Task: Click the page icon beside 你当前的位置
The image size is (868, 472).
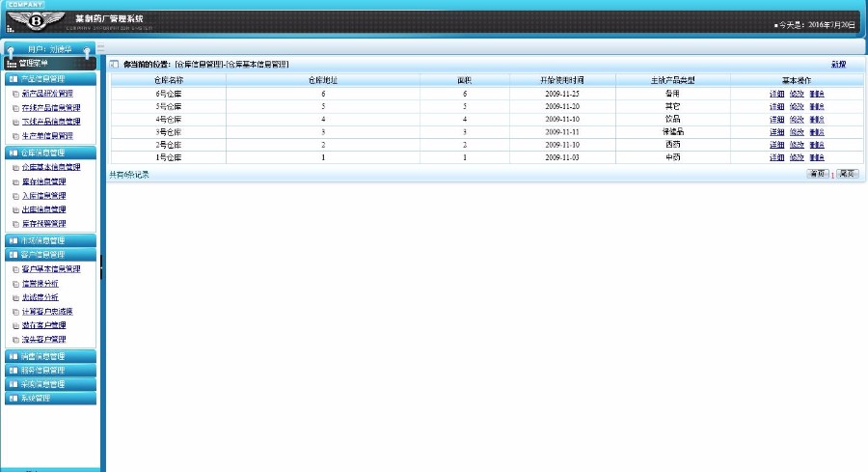Action: (x=114, y=65)
